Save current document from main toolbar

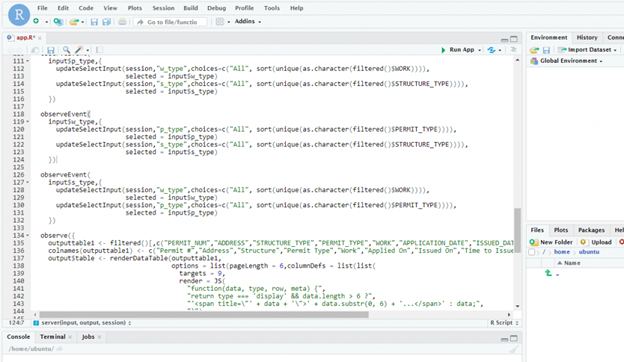pos(94,22)
